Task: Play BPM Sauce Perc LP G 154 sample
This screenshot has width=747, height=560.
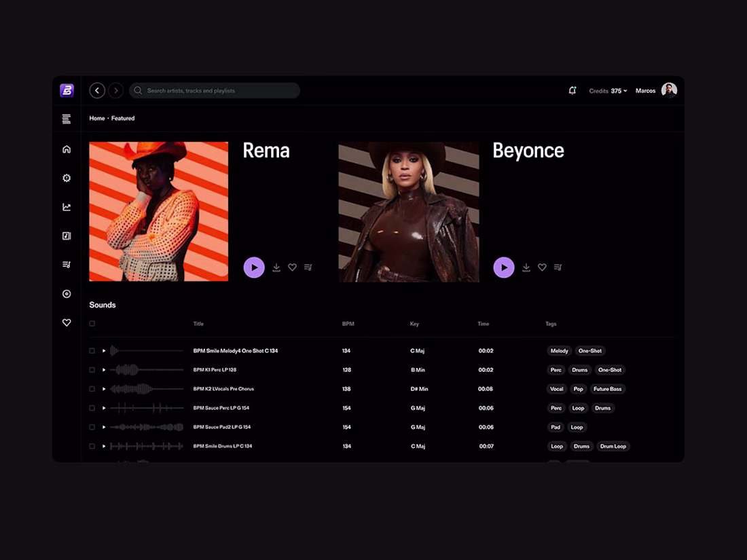Action: [x=104, y=408]
